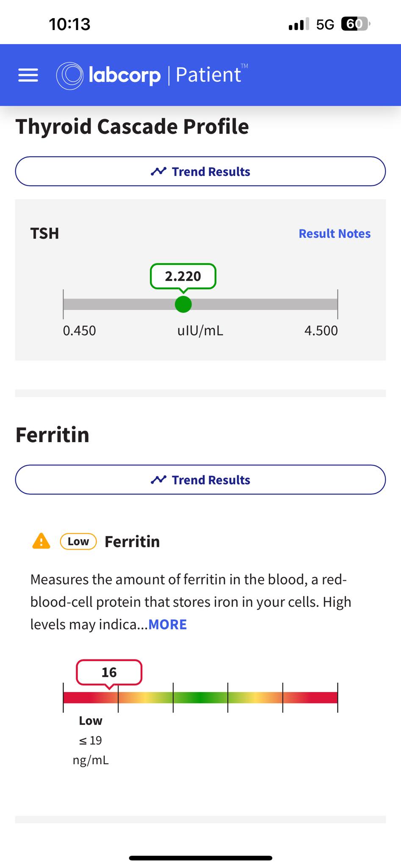
Task: Tap the red 16 ferritin value bubble
Action: (x=109, y=672)
